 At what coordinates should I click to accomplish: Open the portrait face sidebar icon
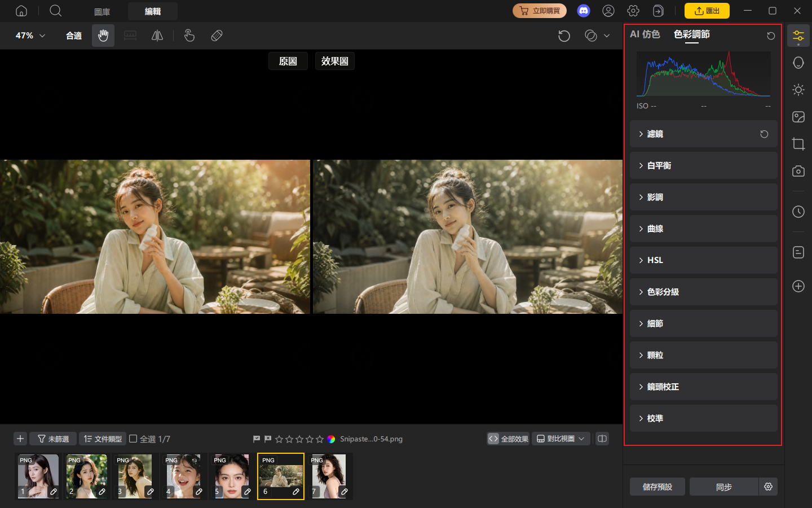[798, 63]
